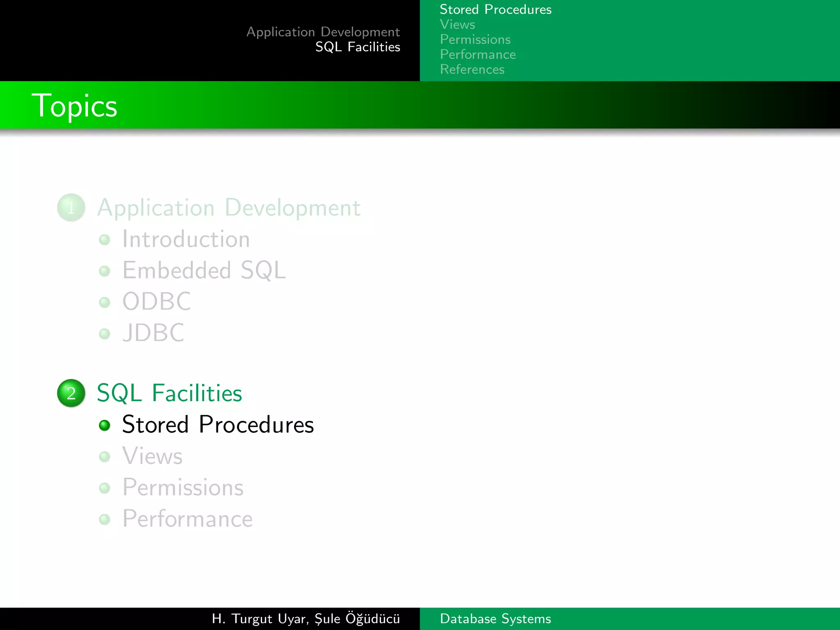The width and height of the screenshot is (840, 630).
Task: Click the numbered 2 bullet ball
Action: tap(71, 393)
